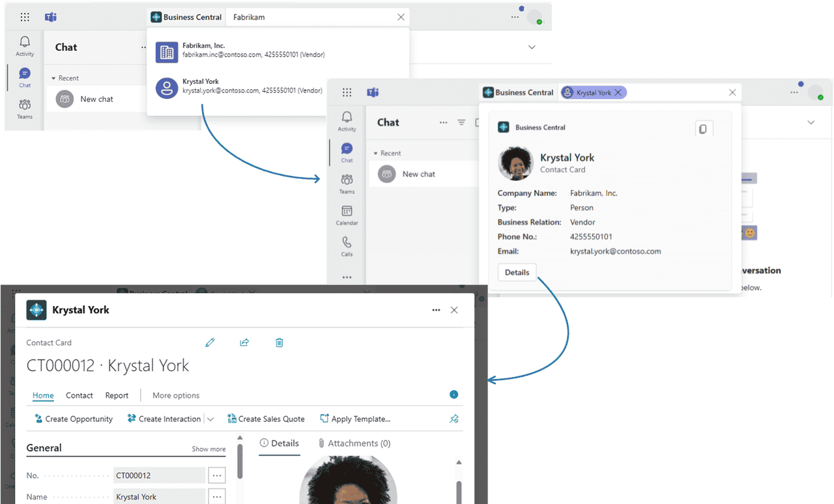Click the Details button on the contact card

pyautogui.click(x=517, y=272)
